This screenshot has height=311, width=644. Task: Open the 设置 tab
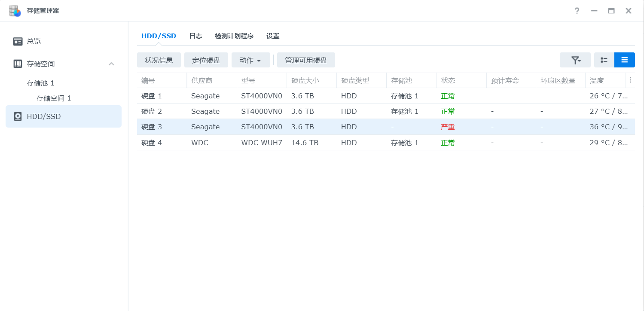(x=273, y=36)
